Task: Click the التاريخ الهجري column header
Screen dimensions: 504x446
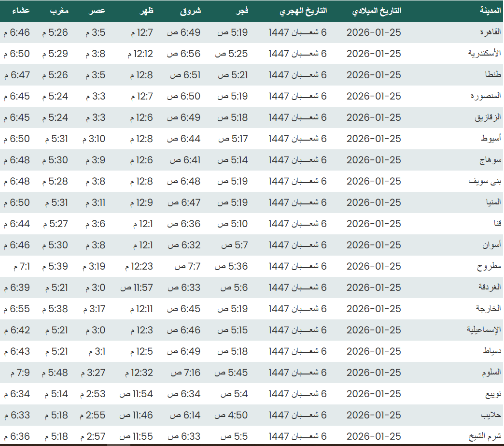Action: pyautogui.click(x=303, y=11)
